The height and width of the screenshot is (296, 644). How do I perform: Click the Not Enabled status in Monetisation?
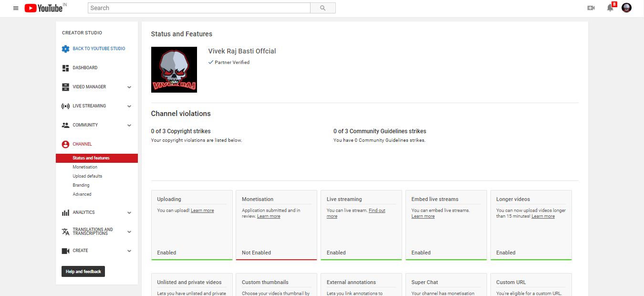tap(256, 253)
